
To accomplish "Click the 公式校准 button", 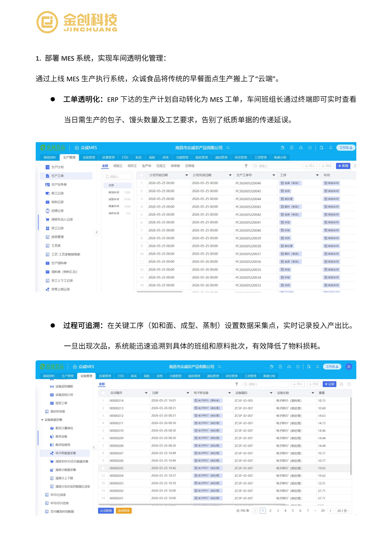I will (x=106, y=511).
